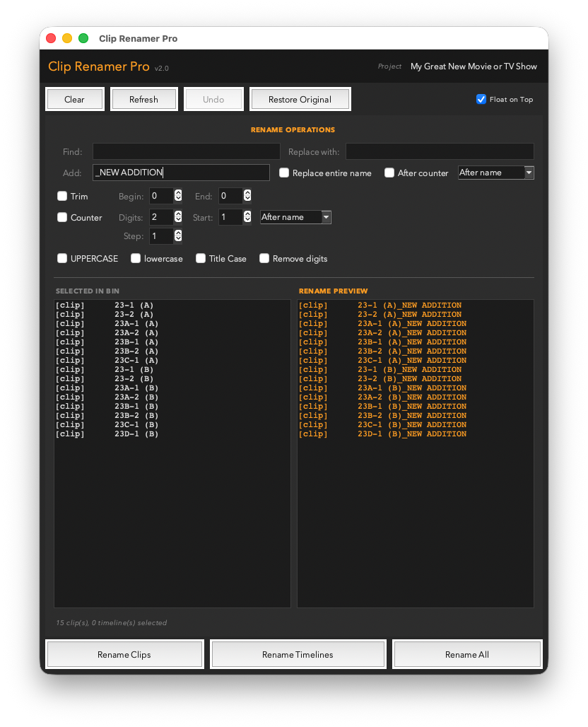Click the 15 clip(s) selected status text

(x=111, y=622)
